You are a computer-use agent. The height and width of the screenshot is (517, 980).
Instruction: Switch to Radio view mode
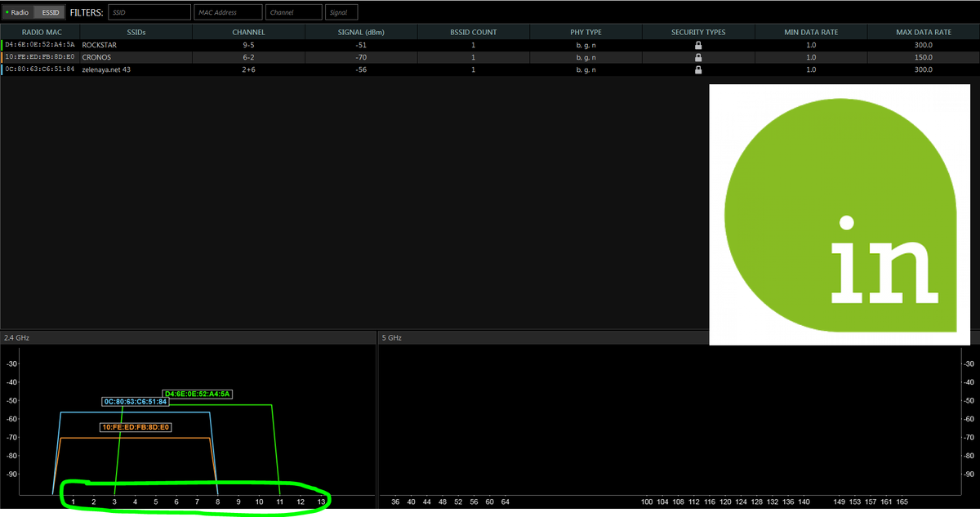click(x=17, y=12)
